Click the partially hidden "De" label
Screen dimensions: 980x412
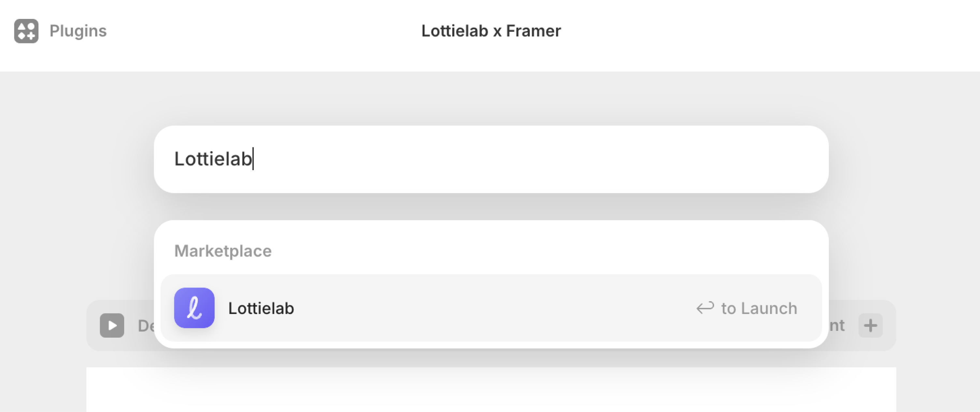[145, 326]
